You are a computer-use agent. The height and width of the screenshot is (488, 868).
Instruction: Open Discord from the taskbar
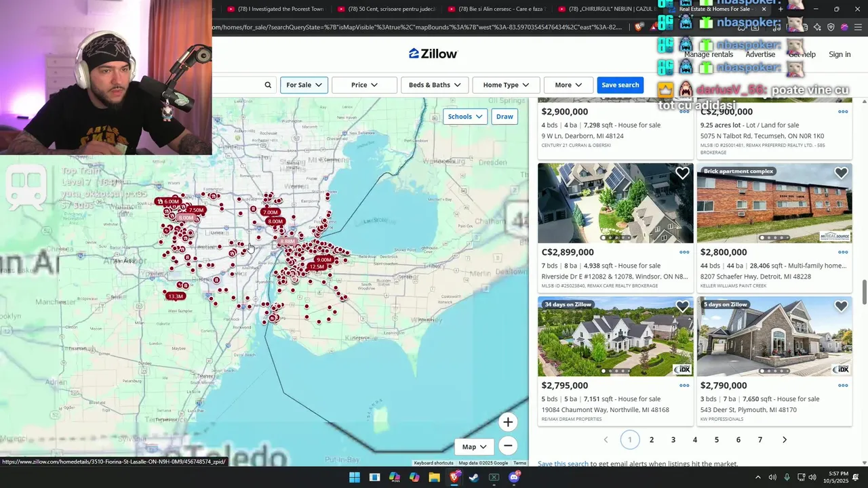click(x=514, y=477)
